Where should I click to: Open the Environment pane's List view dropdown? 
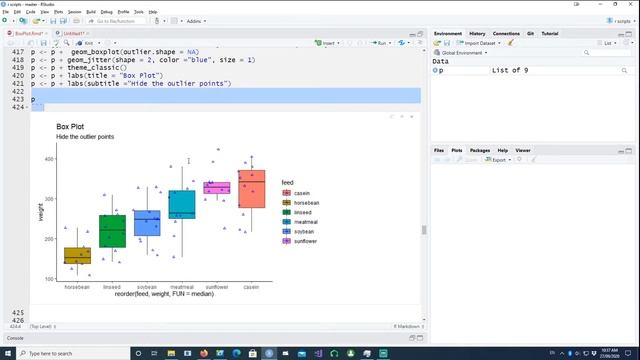coord(607,43)
